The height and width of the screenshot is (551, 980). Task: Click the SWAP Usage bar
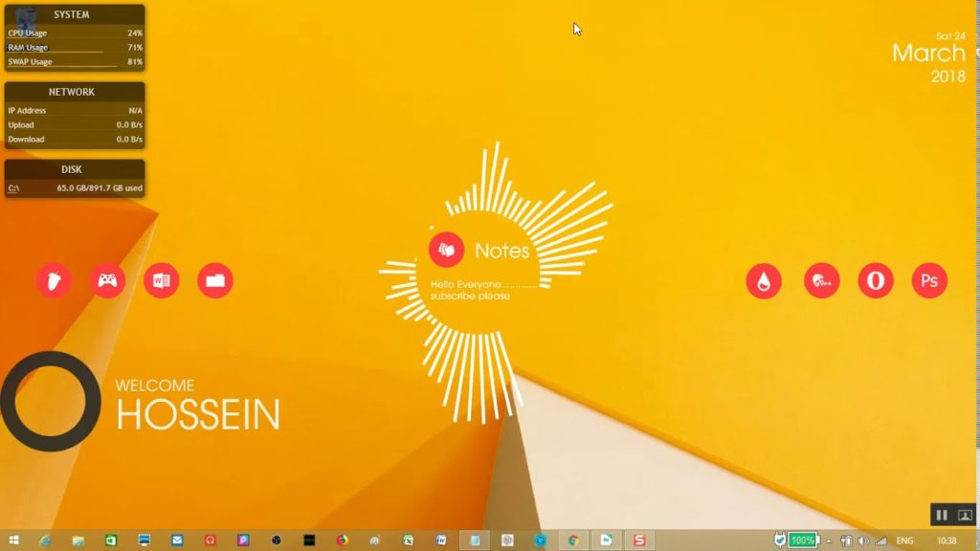(x=75, y=62)
